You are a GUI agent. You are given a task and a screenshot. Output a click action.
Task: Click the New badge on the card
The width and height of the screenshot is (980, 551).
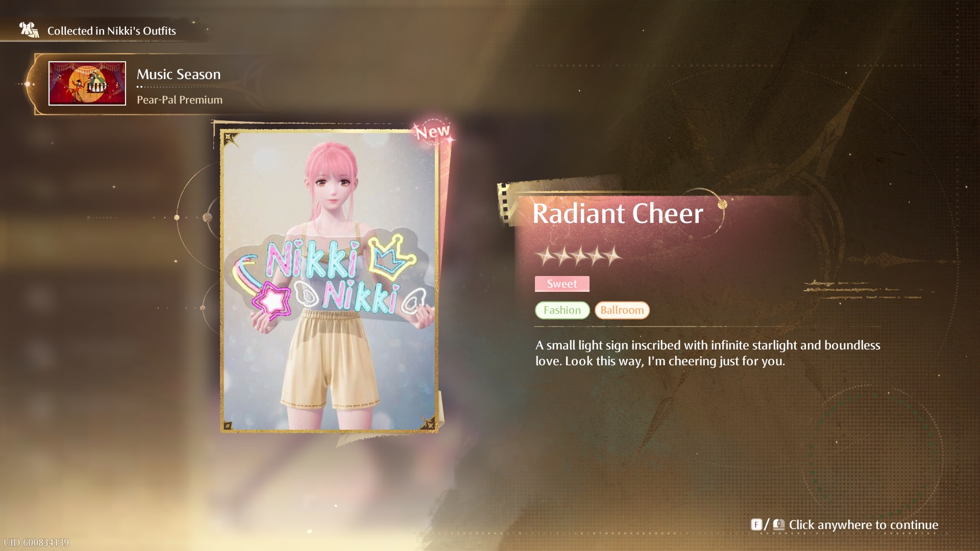pyautogui.click(x=433, y=132)
